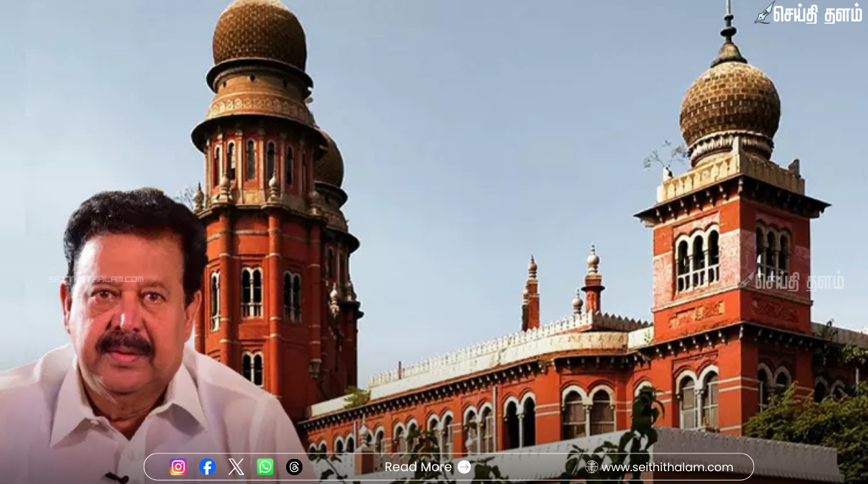
Task: Open the Instagram icon
Action: coord(178,466)
